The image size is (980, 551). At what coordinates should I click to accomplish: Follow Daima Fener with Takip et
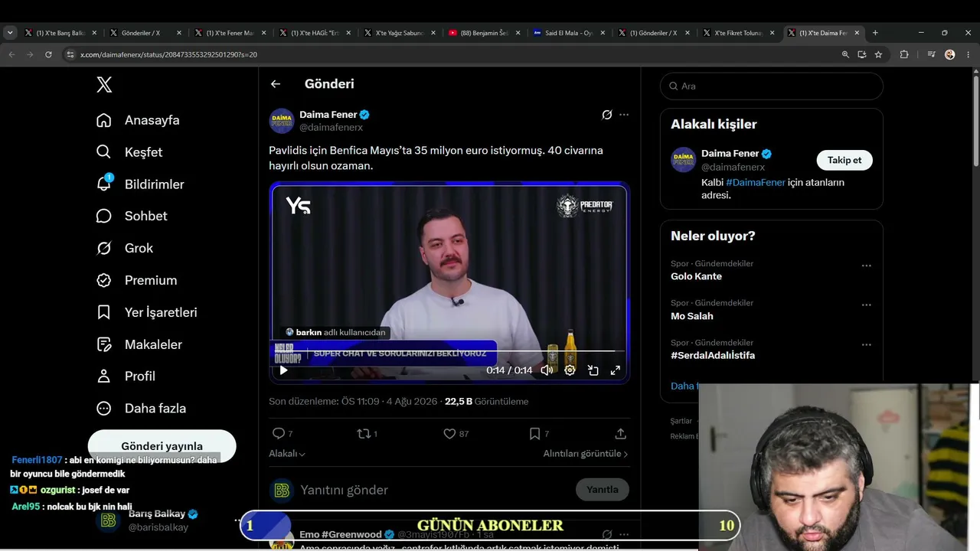click(844, 160)
